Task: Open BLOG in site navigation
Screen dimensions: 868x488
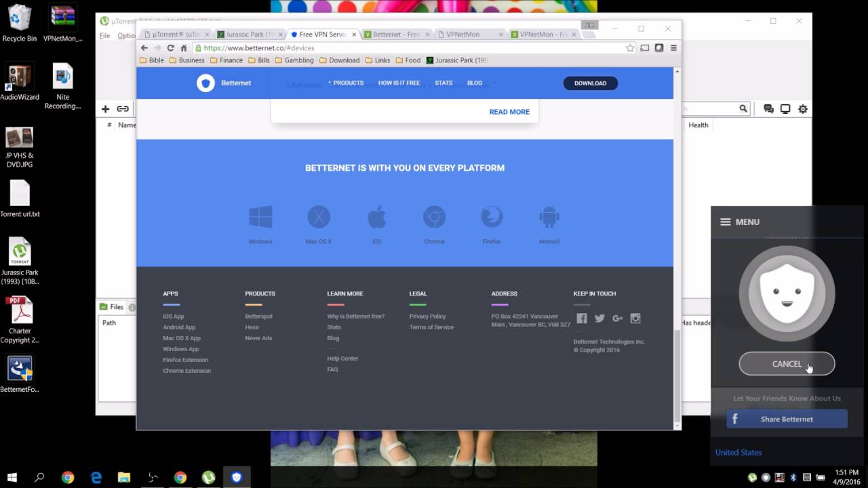Action: (x=475, y=83)
